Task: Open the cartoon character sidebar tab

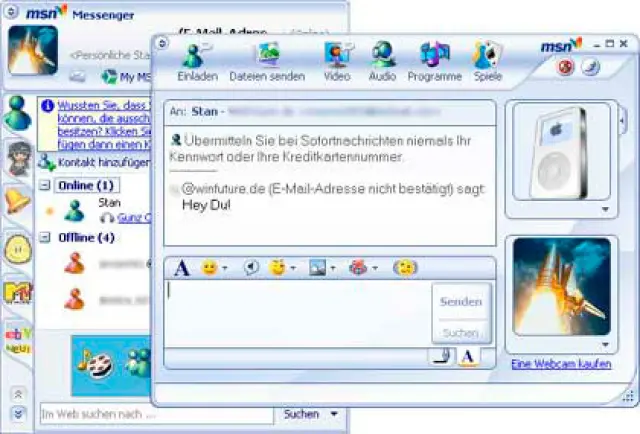Action: 18,158
